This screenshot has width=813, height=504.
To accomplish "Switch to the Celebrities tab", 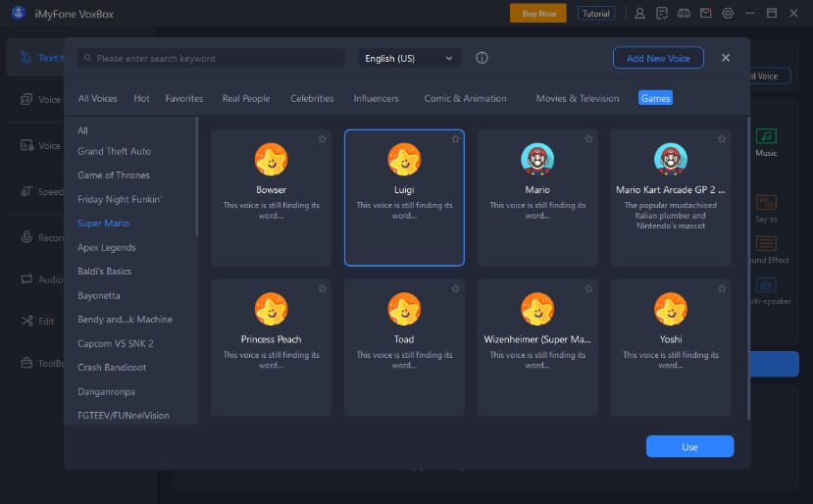I will tap(312, 98).
